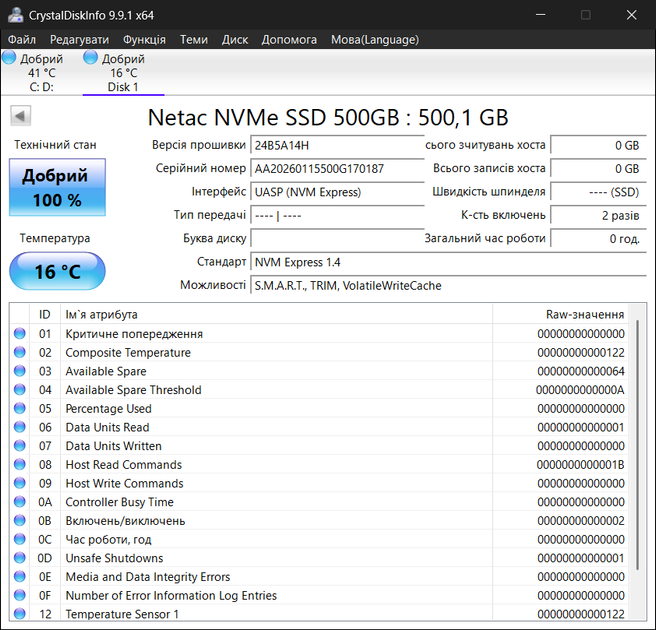Open the Мова(Language) menu
Screen dimensions: 656x630
tap(375, 40)
